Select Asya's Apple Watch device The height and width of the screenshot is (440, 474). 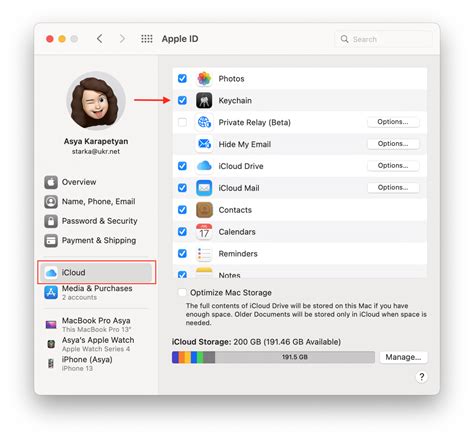click(97, 344)
